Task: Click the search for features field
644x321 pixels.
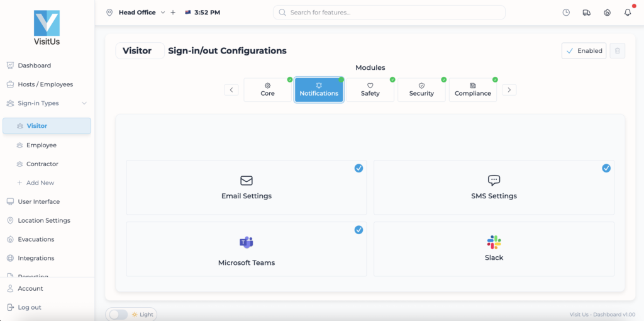Action: pyautogui.click(x=390, y=13)
